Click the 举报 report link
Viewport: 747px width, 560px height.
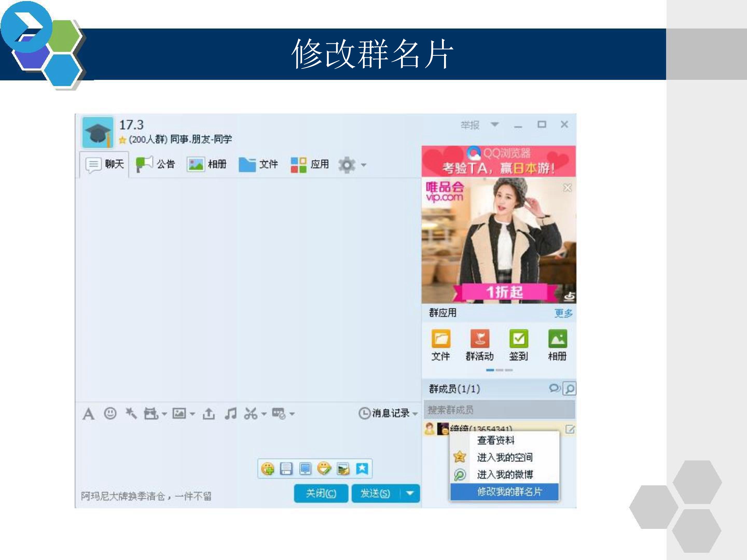(x=470, y=125)
